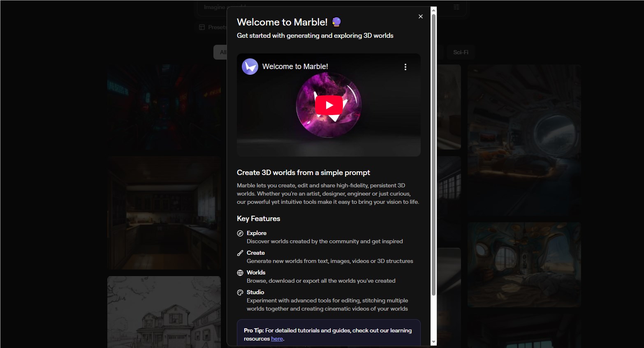The image size is (644, 348).
Task: Click the Explore compass icon
Action: (x=240, y=233)
